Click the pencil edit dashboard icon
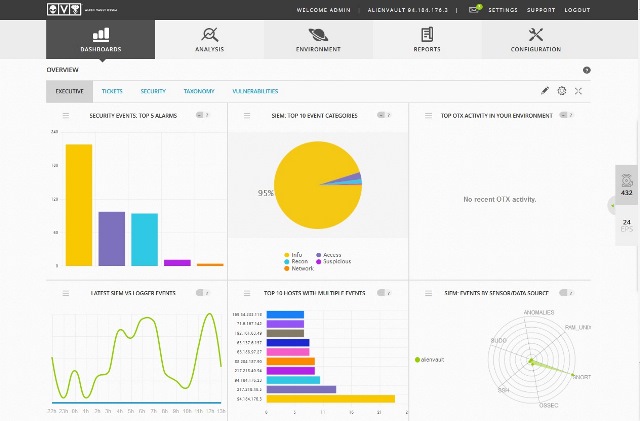The image size is (640, 421). [545, 91]
